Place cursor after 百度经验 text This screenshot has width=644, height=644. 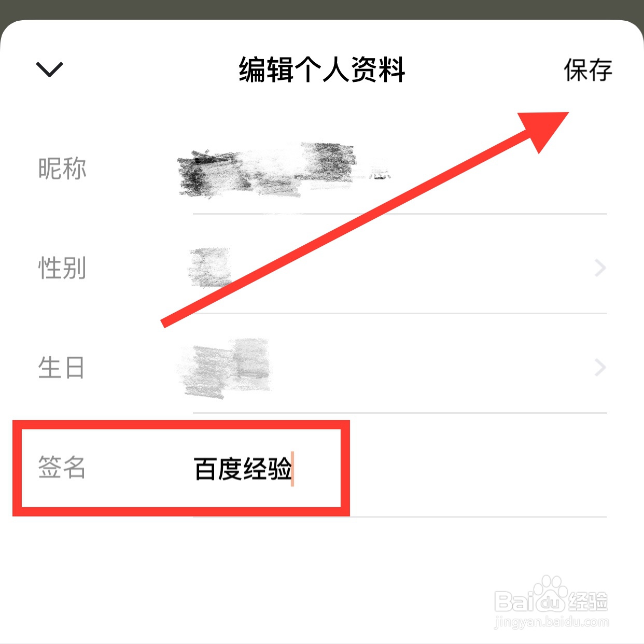tap(292, 469)
